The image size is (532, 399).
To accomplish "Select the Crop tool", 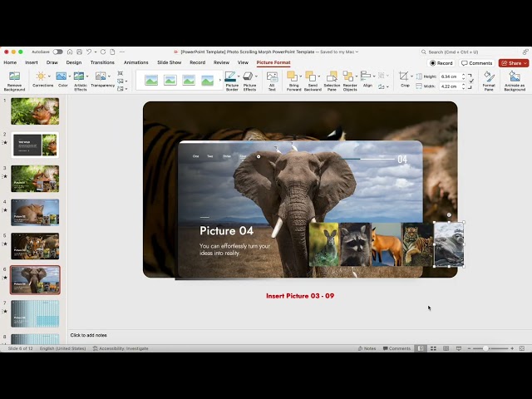I will 403,76.
